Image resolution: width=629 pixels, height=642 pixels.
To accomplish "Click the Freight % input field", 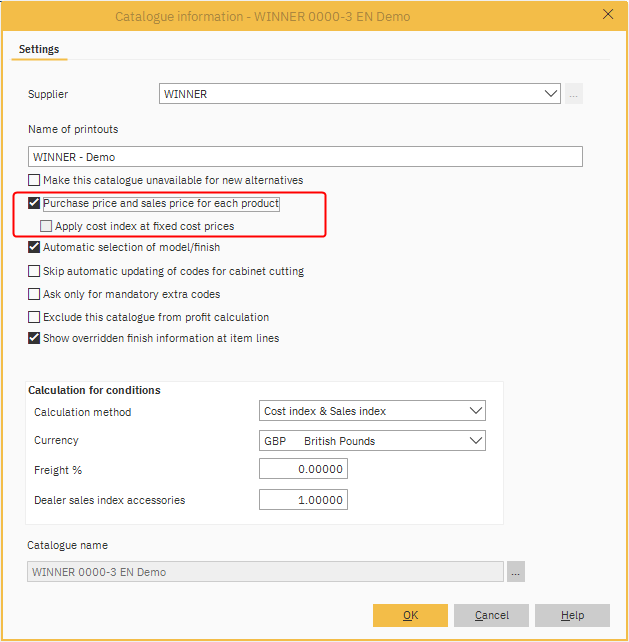I will pyautogui.click(x=303, y=469).
